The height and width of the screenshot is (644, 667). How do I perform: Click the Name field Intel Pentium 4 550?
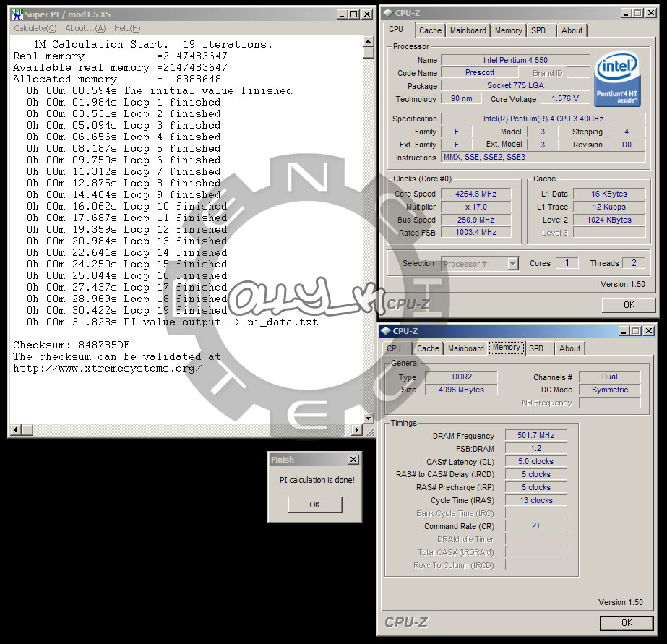[x=515, y=60]
